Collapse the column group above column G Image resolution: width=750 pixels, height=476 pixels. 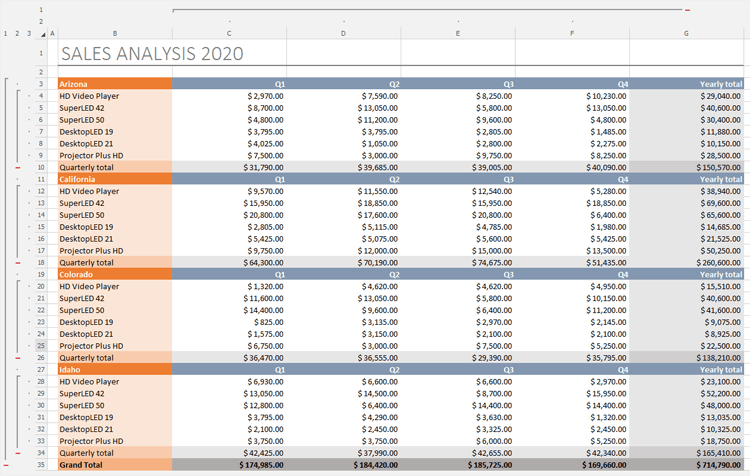[x=687, y=10]
